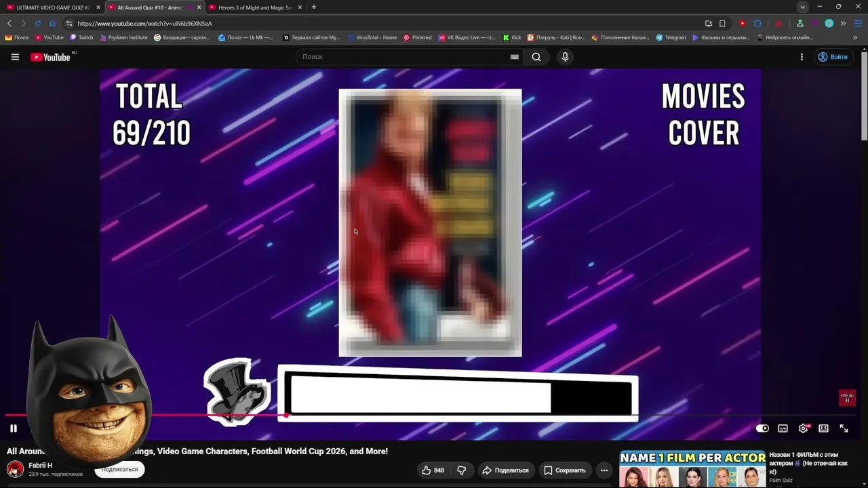The height and width of the screenshot is (488, 868).
Task: Open the on-screen keyboard in search box
Action: coord(515,57)
